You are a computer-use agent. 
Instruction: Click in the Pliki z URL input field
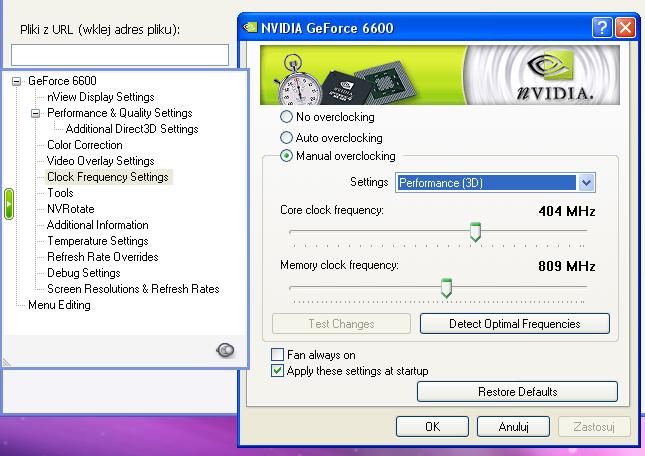(x=120, y=55)
